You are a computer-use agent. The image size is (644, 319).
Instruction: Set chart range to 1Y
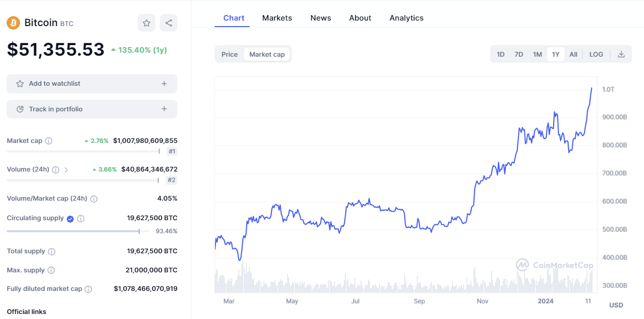(x=556, y=54)
